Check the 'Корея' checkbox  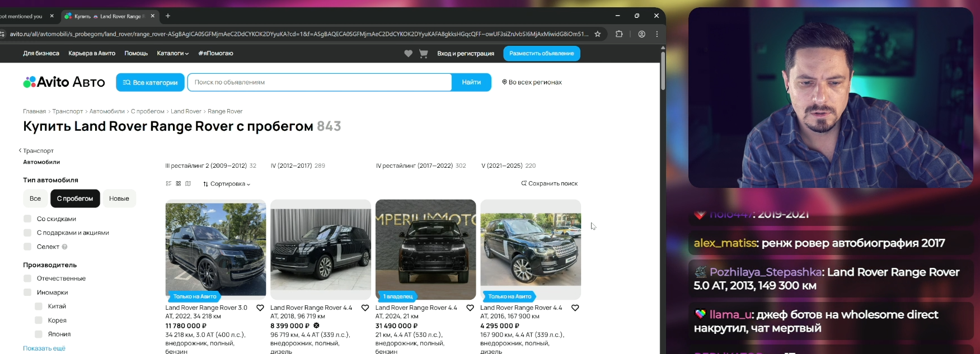pyautogui.click(x=39, y=320)
